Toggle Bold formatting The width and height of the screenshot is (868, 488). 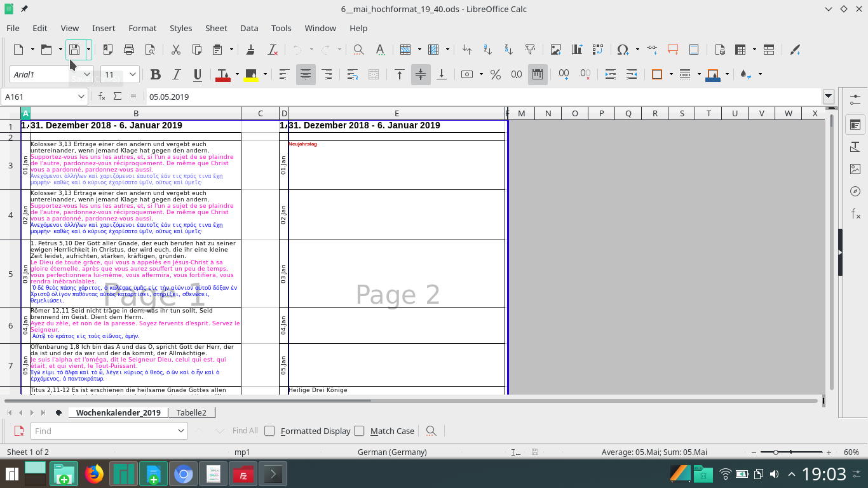tap(155, 74)
